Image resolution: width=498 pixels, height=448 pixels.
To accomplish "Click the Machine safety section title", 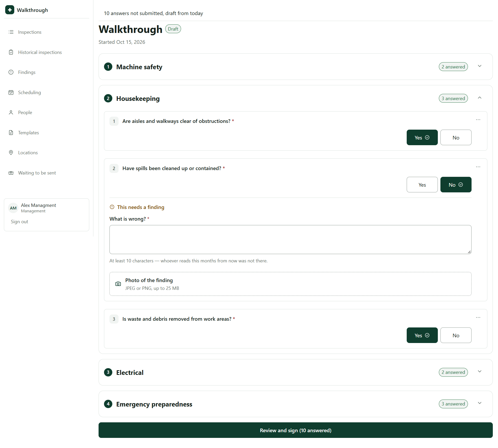I will pyautogui.click(x=139, y=67).
